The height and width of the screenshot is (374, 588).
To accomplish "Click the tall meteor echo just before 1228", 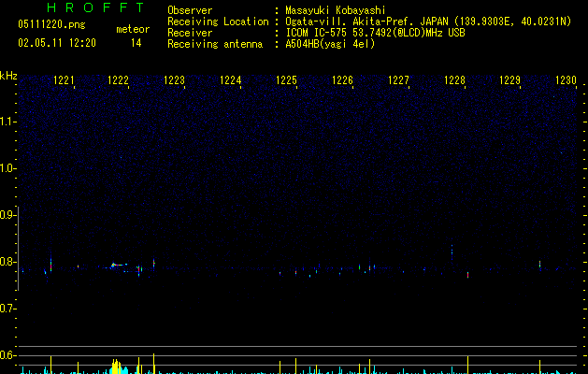I will (x=452, y=252).
